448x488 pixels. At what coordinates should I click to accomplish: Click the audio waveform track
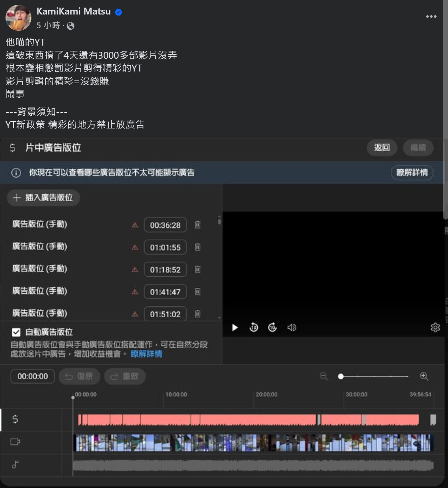(254, 466)
